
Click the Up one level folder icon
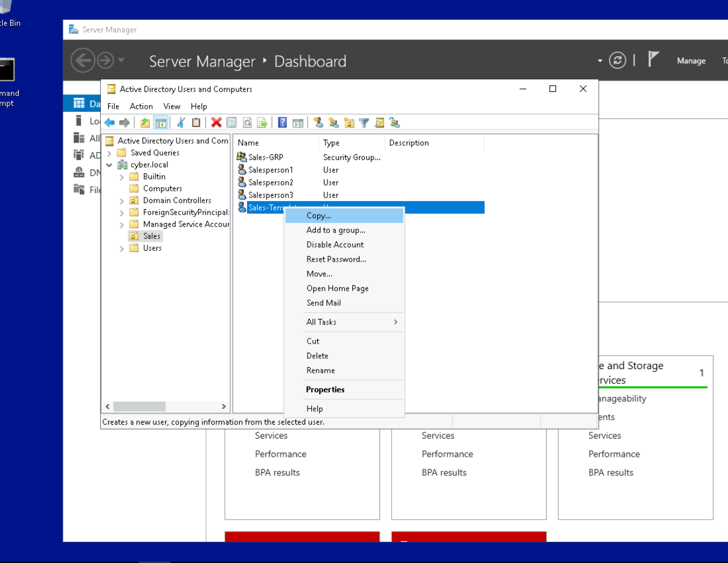(x=145, y=123)
